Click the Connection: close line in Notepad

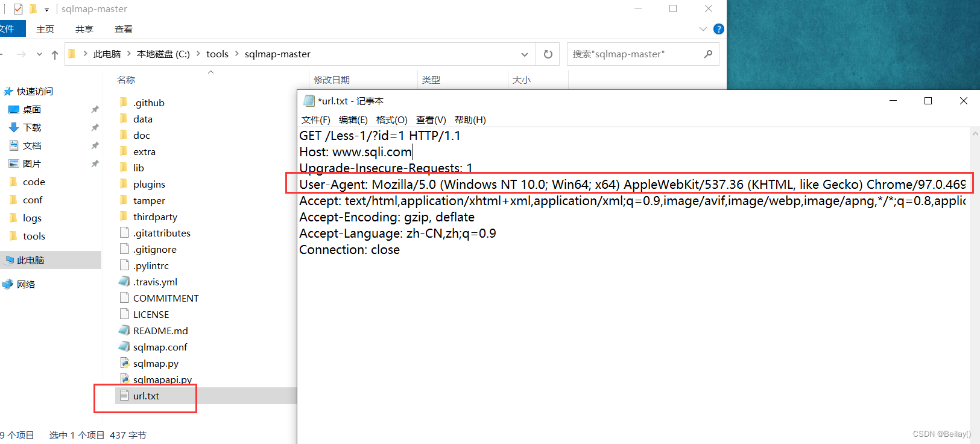(349, 250)
